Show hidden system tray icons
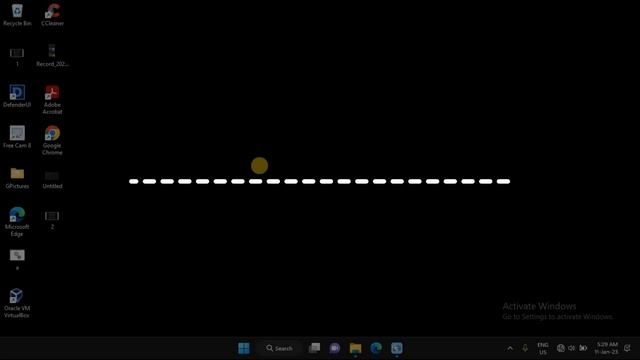 pyautogui.click(x=510, y=348)
